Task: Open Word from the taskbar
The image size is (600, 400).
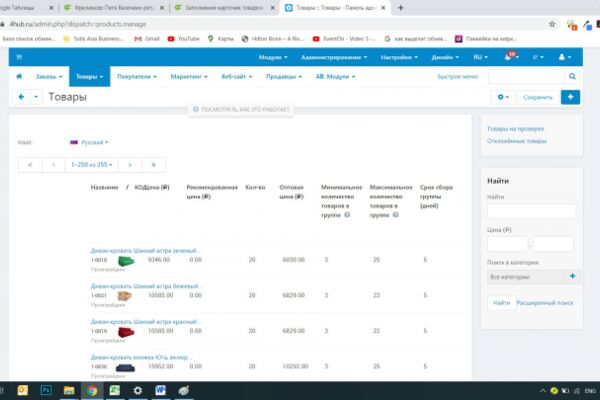Action: point(160,390)
